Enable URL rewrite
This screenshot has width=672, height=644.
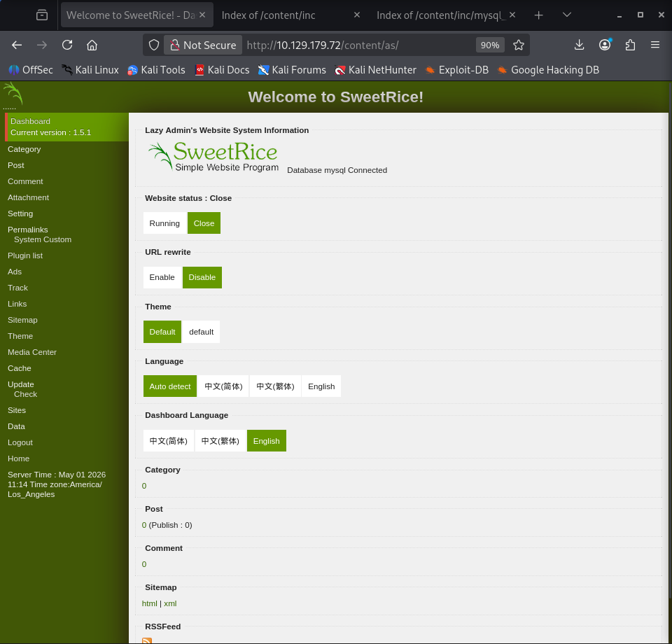(x=162, y=277)
